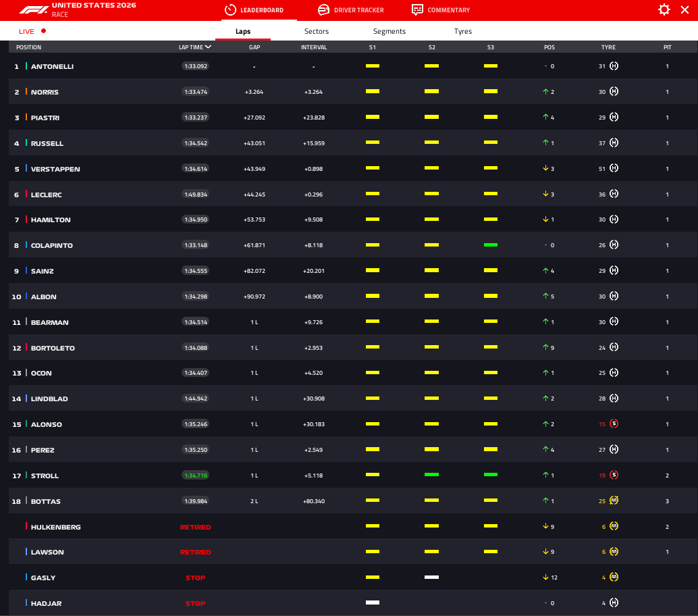698x616 pixels.
Task: Click the Position column header
Action: click(x=28, y=47)
